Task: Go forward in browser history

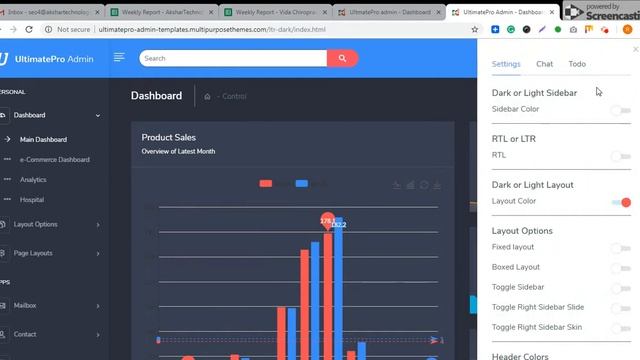Action: click(x=13, y=29)
